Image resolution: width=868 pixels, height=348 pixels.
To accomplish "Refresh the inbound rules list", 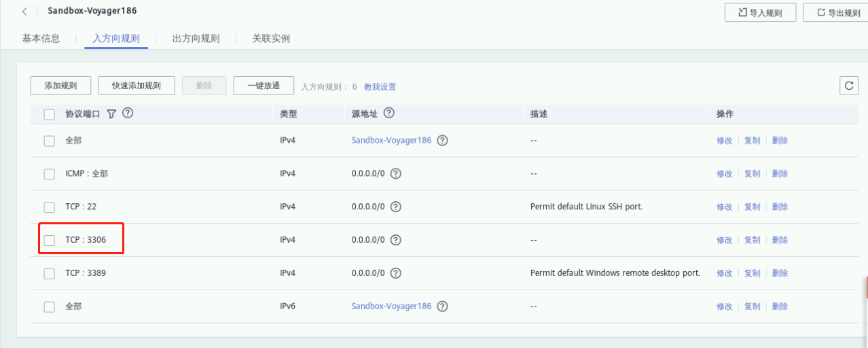I will [848, 86].
